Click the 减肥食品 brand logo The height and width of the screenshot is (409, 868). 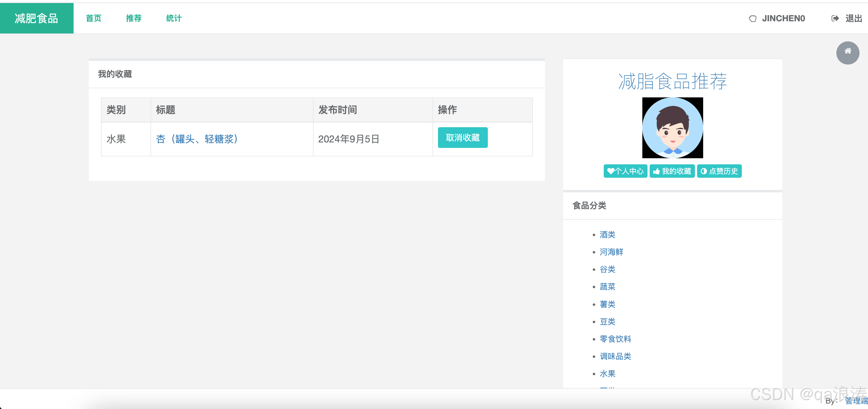click(37, 18)
